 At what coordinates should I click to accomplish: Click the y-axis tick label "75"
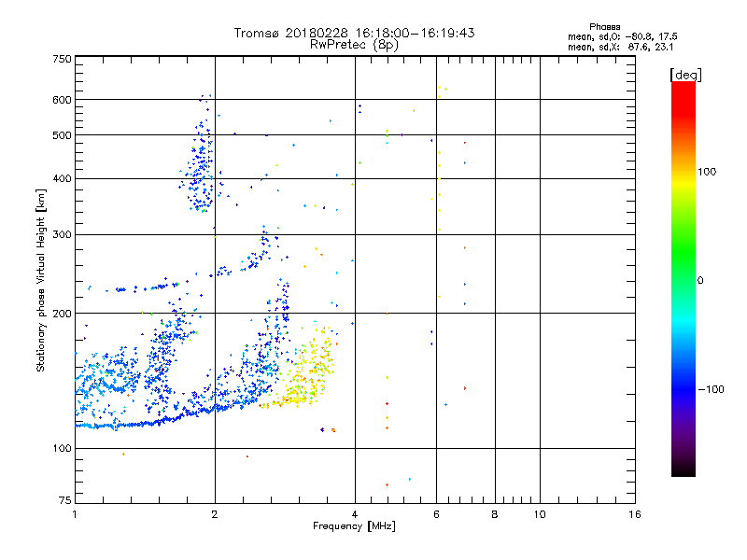65,500
